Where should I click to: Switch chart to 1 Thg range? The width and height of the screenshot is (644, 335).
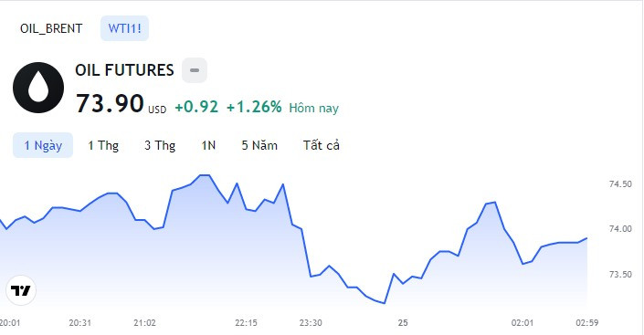click(x=103, y=145)
